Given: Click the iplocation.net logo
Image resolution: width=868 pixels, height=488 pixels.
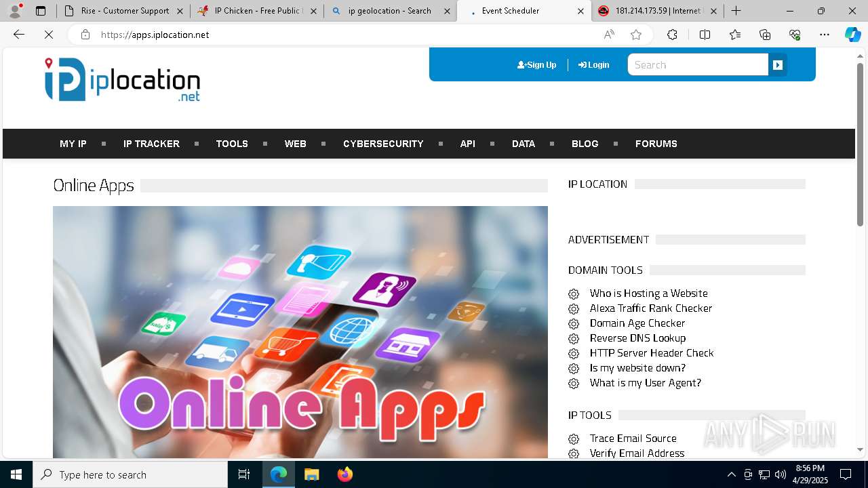Looking at the screenshot, I should coord(123,80).
